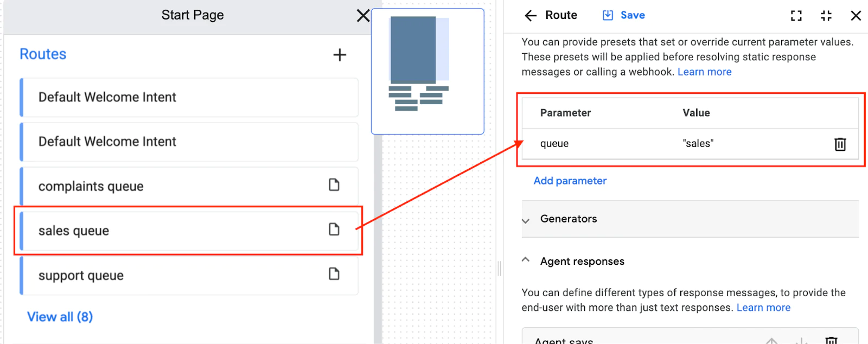Image resolution: width=868 pixels, height=344 pixels.
Task: View all (8) routes
Action: [x=60, y=317]
